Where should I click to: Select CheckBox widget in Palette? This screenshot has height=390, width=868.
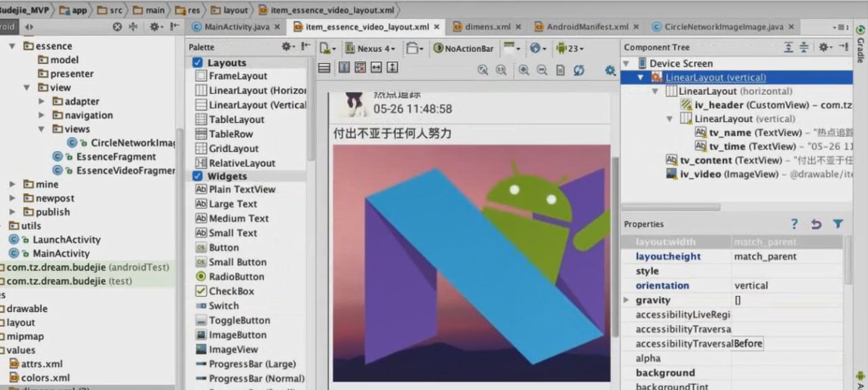point(224,291)
